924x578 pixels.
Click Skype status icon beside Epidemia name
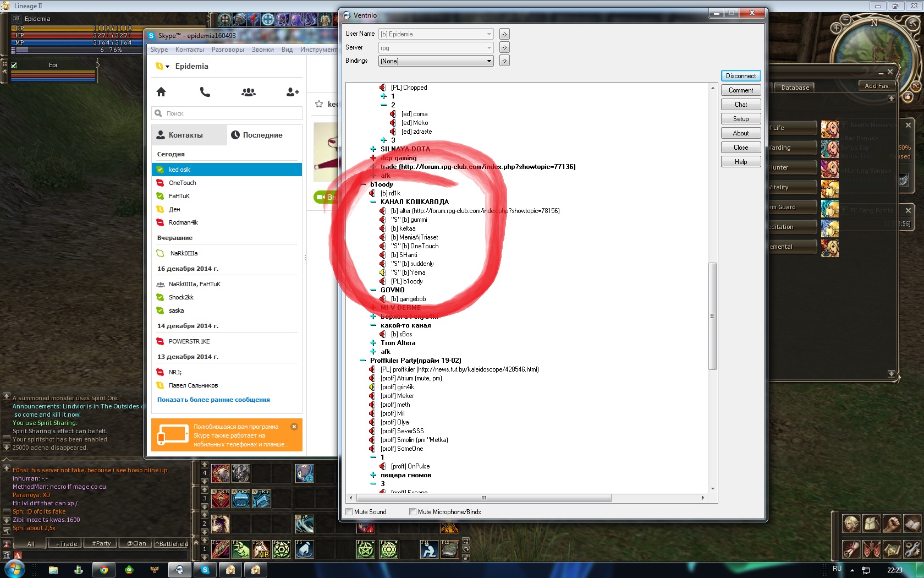click(159, 66)
